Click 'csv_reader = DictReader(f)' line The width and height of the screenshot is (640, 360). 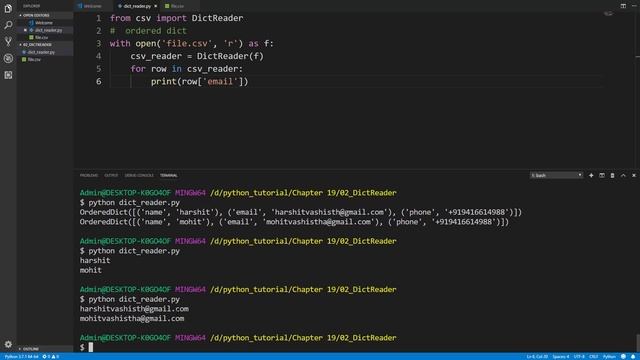click(197, 56)
